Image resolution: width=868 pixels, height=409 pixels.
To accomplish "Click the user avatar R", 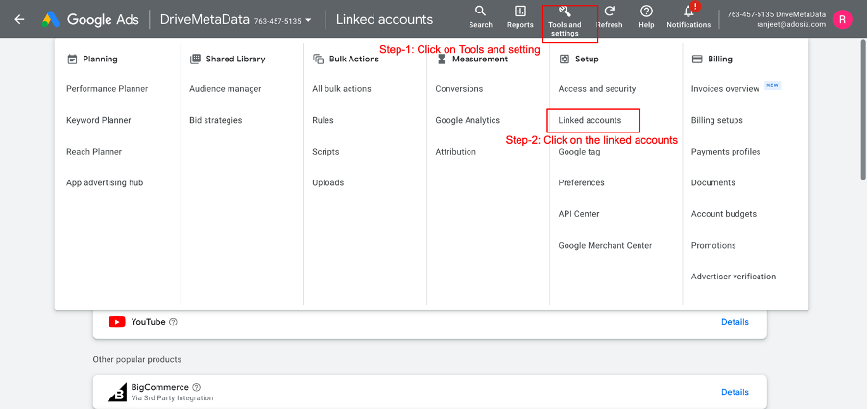I will [842, 19].
